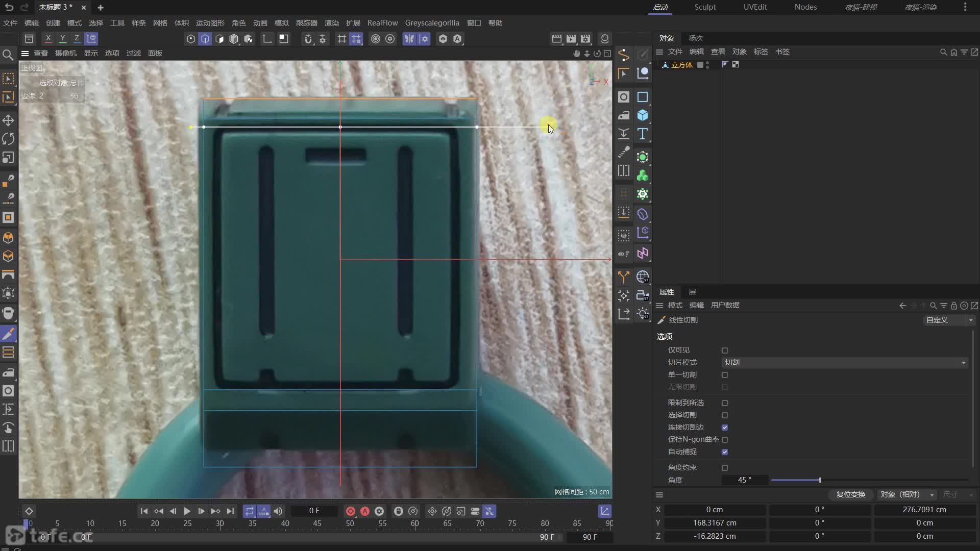Open the viewport search magnifier icon
The width and height of the screenshot is (980, 551).
coord(8,55)
